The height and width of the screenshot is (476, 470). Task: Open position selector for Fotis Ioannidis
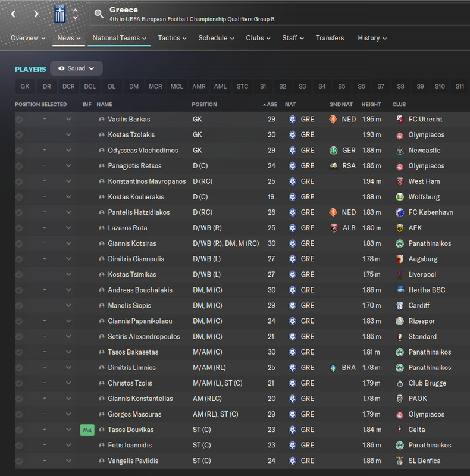68,444
